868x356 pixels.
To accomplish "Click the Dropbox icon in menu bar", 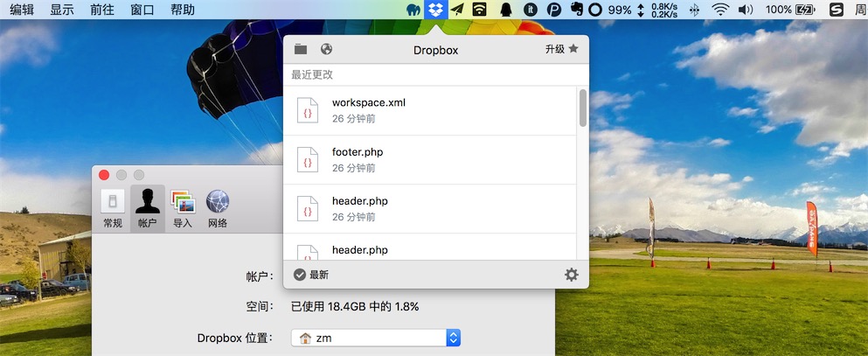I will (x=435, y=10).
